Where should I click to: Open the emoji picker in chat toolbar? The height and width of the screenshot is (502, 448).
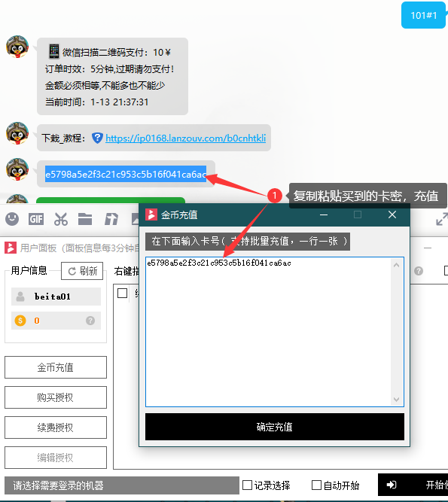(x=12, y=219)
